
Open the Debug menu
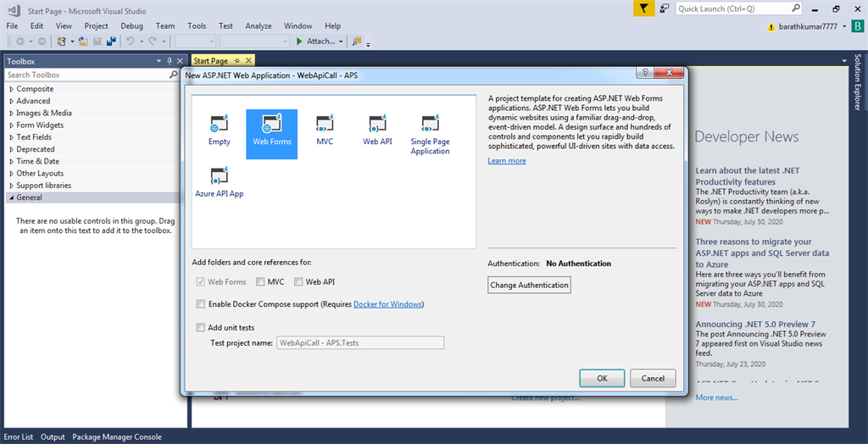(131, 26)
